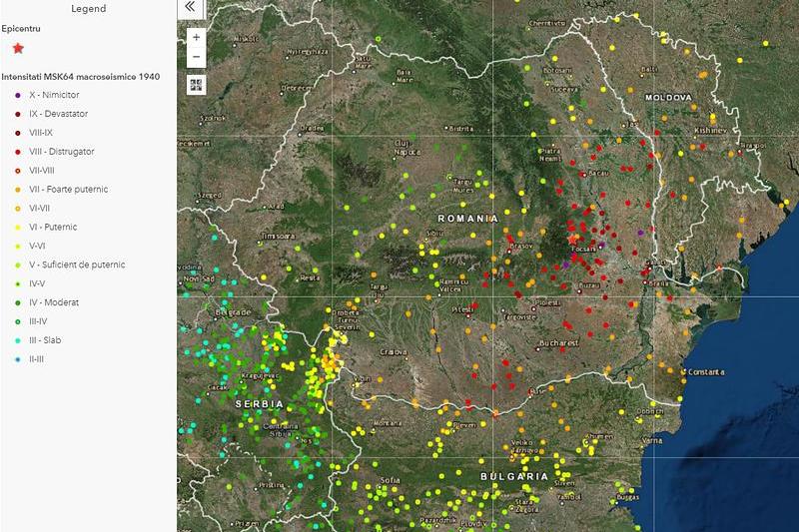Click the III - Slab legend entry
Screen dimensions: 799x532
(45, 340)
